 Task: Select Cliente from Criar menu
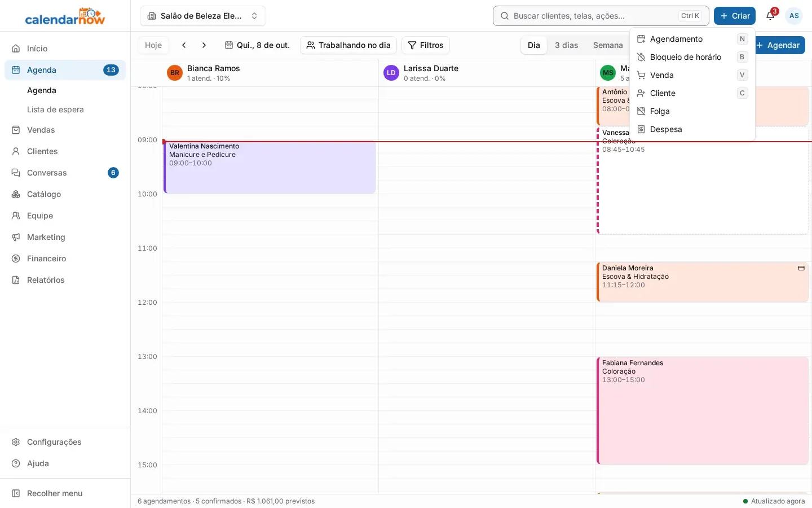pyautogui.click(x=692, y=93)
